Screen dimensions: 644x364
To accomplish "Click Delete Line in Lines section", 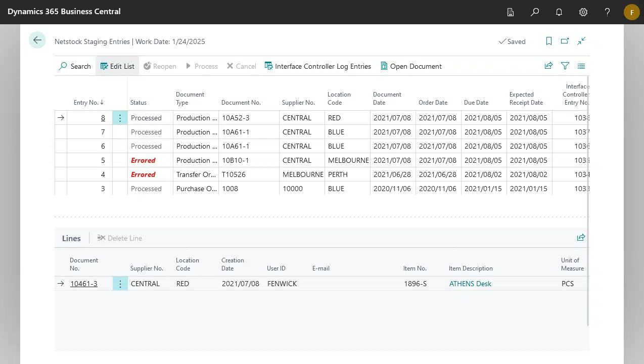I will point(119,238).
